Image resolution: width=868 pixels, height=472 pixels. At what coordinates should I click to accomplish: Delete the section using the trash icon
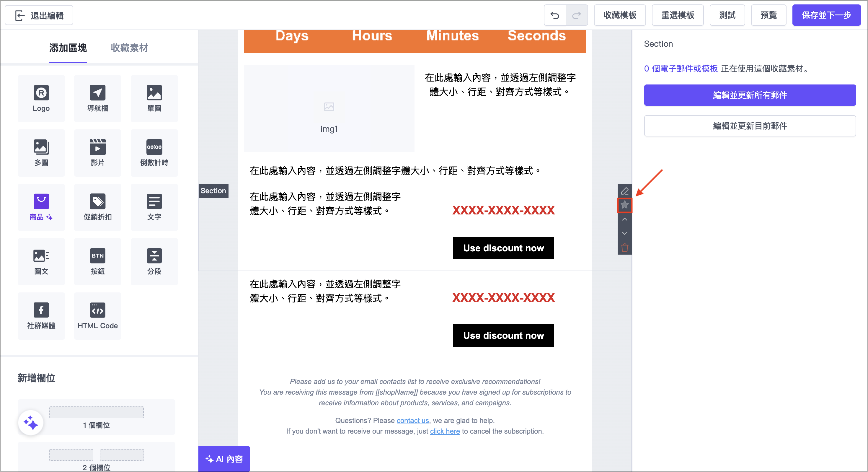[x=624, y=248]
